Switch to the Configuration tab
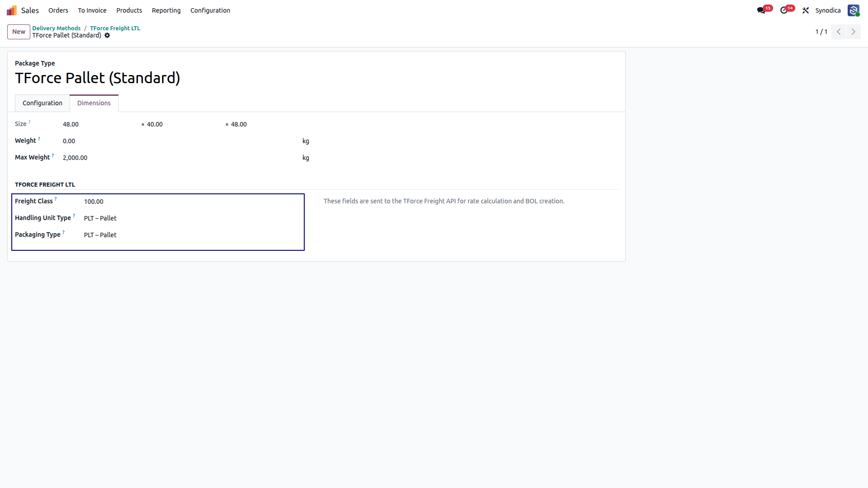 click(42, 103)
